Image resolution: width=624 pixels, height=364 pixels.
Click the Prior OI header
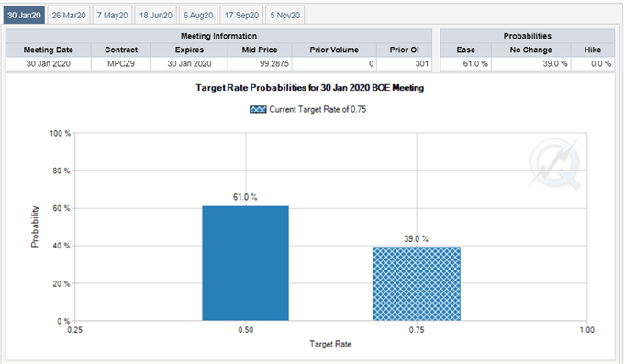pyautogui.click(x=405, y=50)
